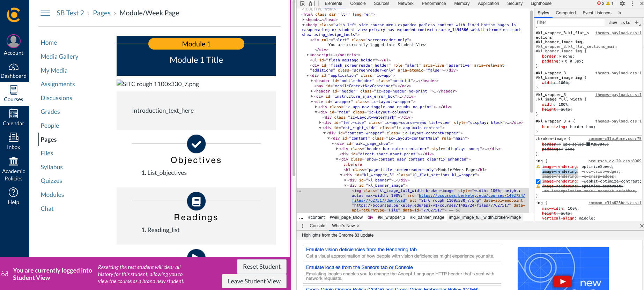This screenshot has width=644, height=290.
Task: Expand the kl_banner div node
Action: coord(346,180)
